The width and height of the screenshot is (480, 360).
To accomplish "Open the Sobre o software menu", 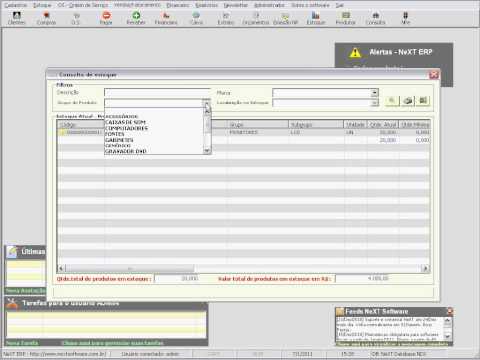I will [310, 5].
